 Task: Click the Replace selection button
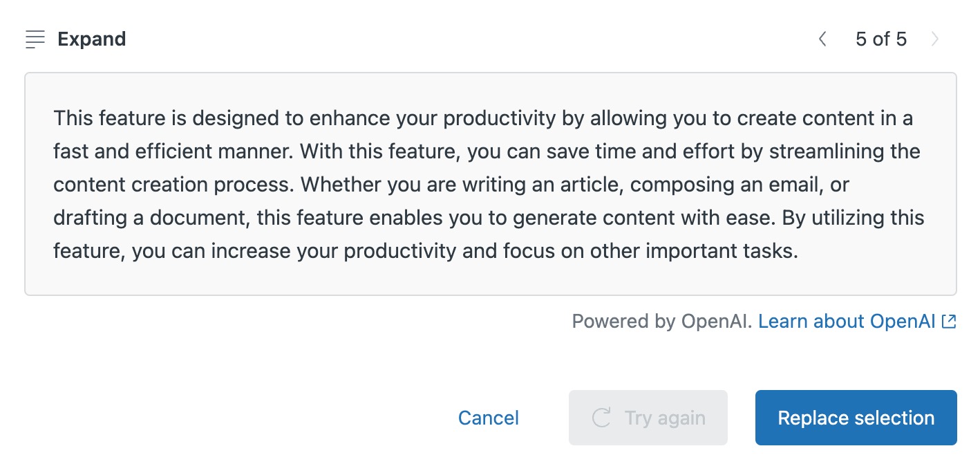[x=856, y=418]
